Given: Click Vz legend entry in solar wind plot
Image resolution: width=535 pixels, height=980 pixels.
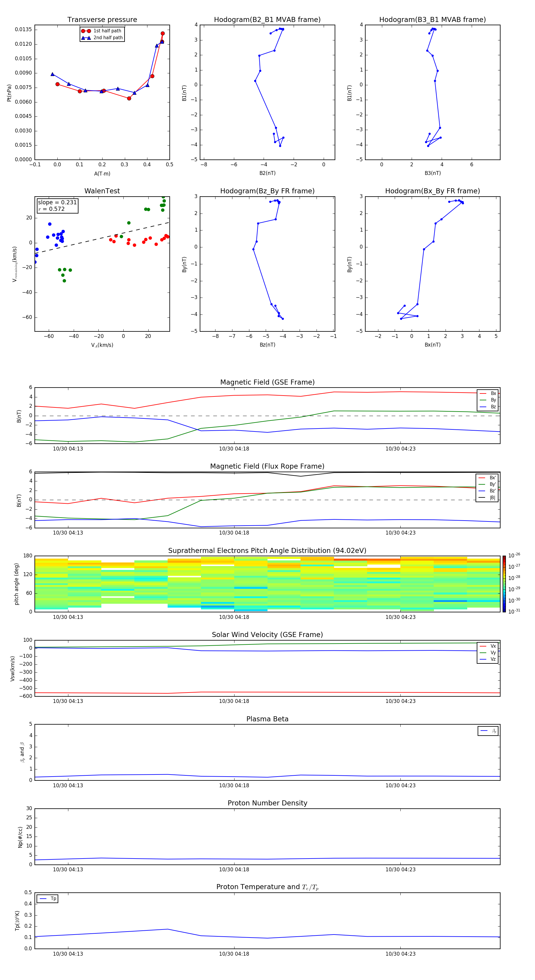Looking at the screenshot, I should point(488,659).
